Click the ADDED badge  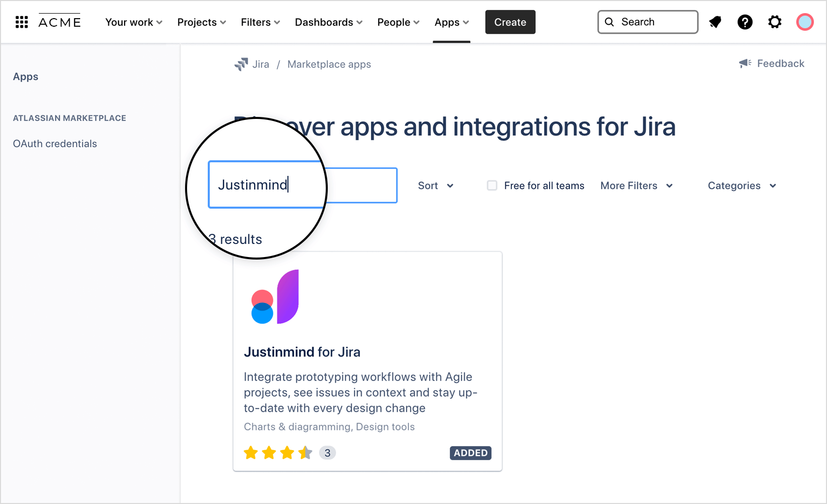pyautogui.click(x=470, y=453)
